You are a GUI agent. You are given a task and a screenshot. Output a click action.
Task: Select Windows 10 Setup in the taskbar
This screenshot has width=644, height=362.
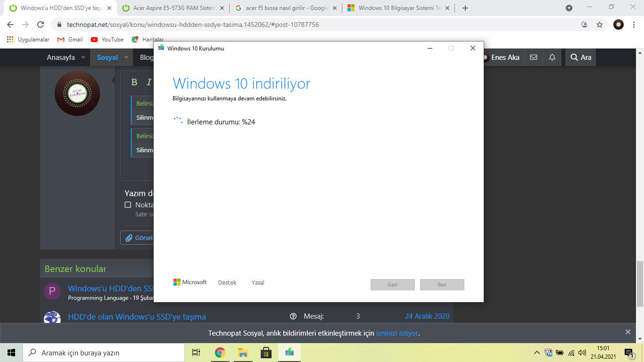pyautogui.click(x=289, y=353)
